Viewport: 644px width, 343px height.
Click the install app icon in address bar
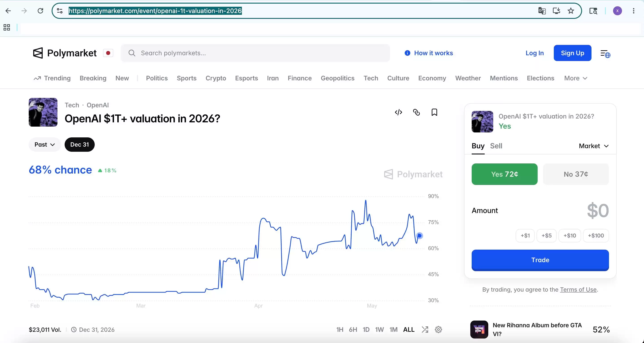[x=556, y=11]
